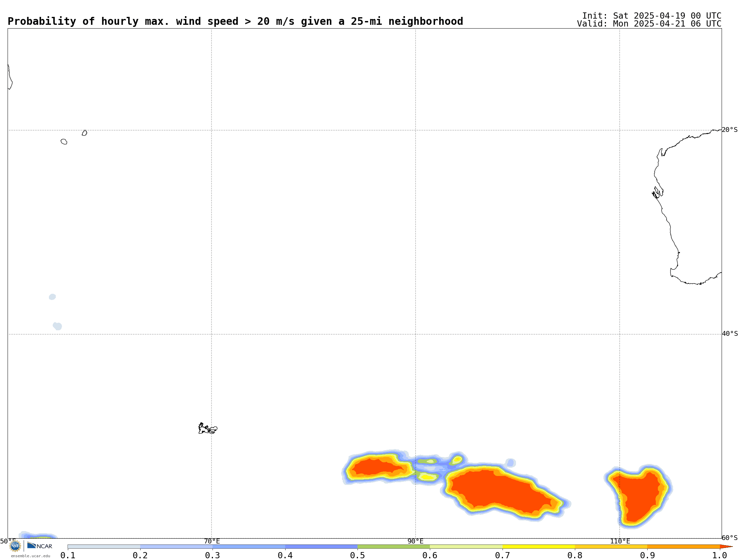Click the 90°E longitude label
This screenshot has height=560, width=744.
[x=415, y=541]
